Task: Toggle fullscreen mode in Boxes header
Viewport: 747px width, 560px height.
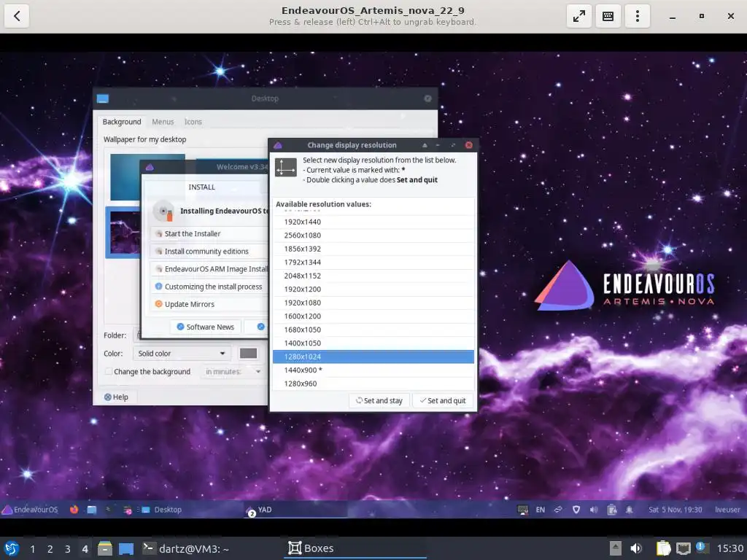Action: 578,16
